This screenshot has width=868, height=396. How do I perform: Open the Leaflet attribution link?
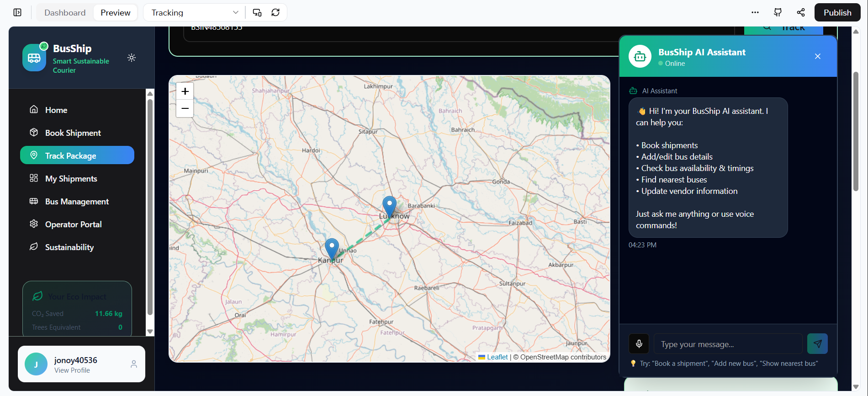click(x=497, y=357)
